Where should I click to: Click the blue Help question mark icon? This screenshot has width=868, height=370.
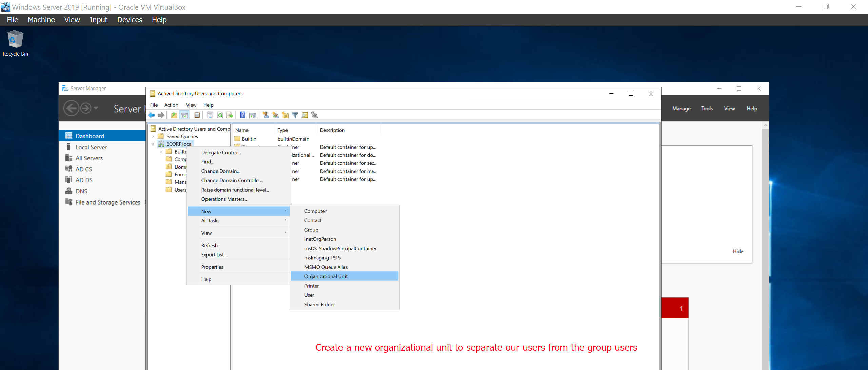click(243, 115)
